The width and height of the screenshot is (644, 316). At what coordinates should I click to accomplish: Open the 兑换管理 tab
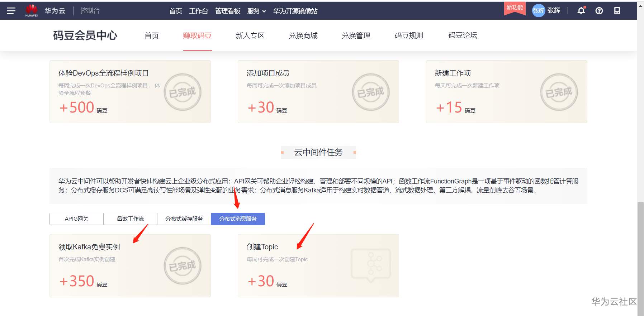point(356,35)
